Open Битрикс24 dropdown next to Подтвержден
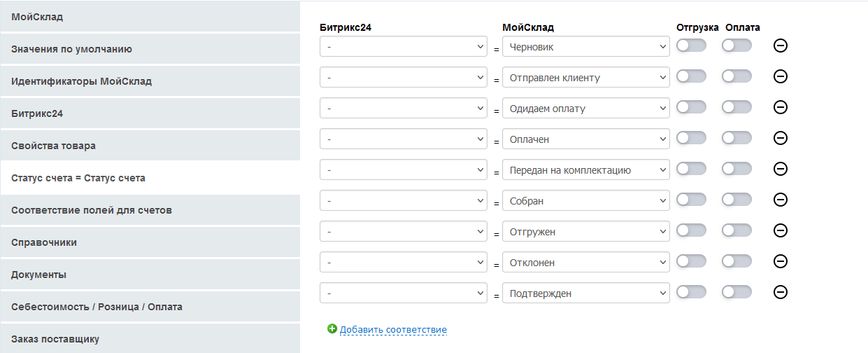The width and height of the screenshot is (868, 353). pos(404,293)
